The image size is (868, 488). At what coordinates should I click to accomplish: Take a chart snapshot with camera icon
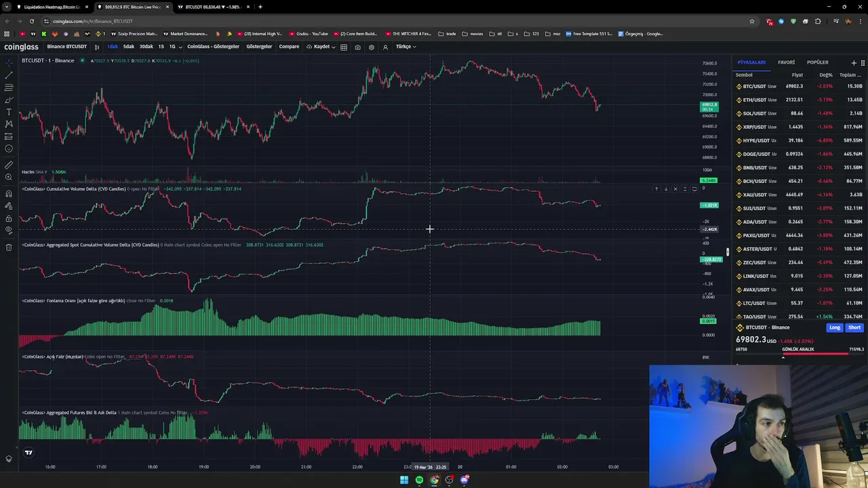point(357,47)
